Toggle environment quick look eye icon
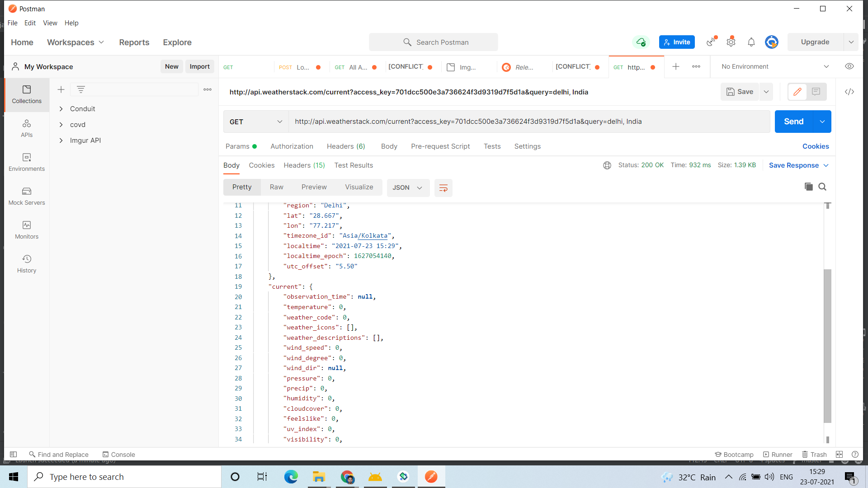The width and height of the screenshot is (868, 488). (849, 66)
